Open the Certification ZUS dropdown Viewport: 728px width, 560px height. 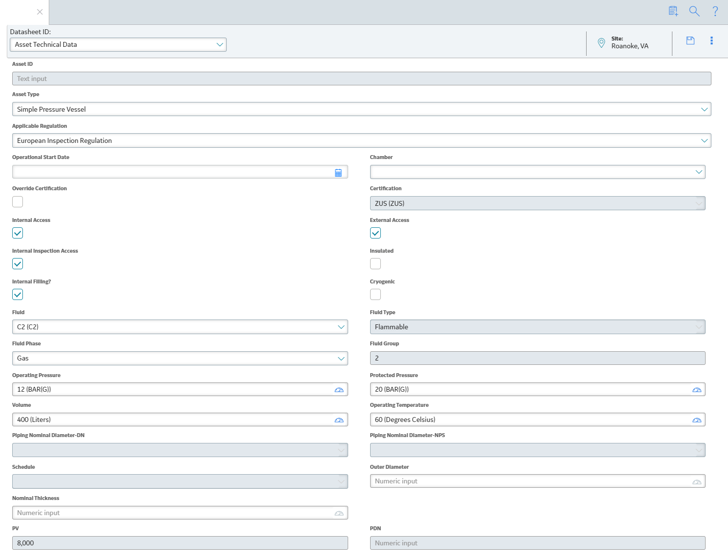tap(537, 203)
